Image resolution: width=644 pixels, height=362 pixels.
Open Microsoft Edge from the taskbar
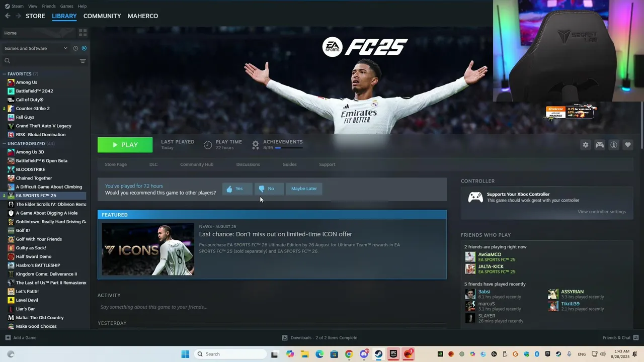319,354
